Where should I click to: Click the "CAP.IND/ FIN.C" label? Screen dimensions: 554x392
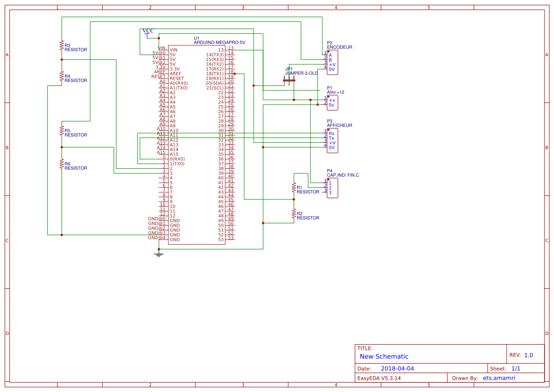[343, 175]
